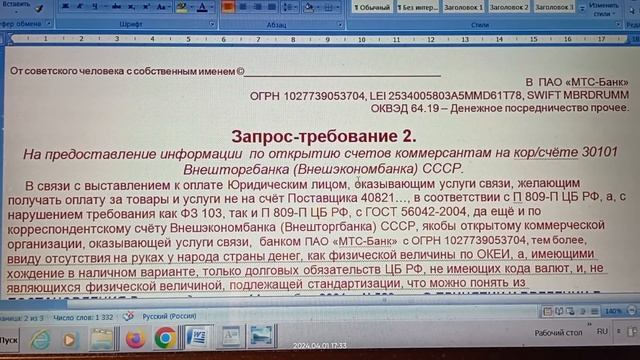Click the page count status indicator

click(x=21, y=318)
